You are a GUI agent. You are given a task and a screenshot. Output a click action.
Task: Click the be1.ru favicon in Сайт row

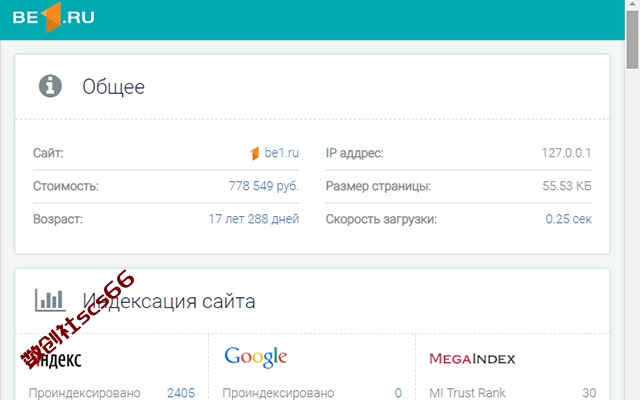coord(255,153)
